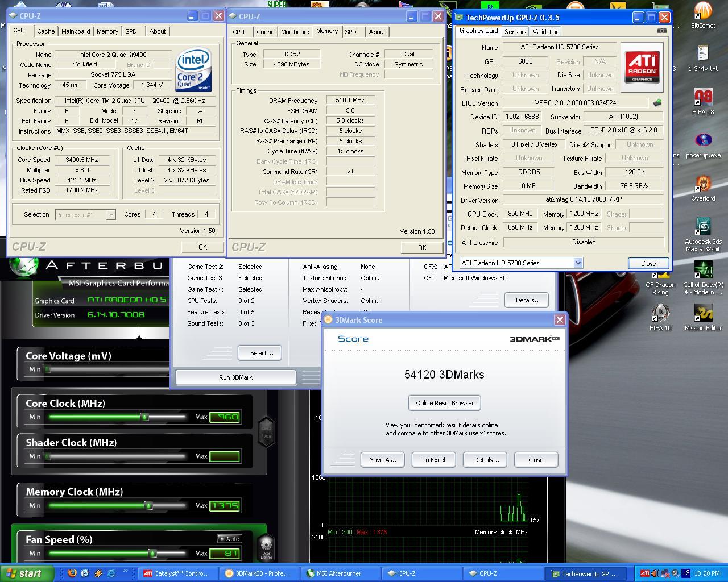The height and width of the screenshot is (582, 728).
Task: Open the BitComet desktop icon
Action: point(703,15)
